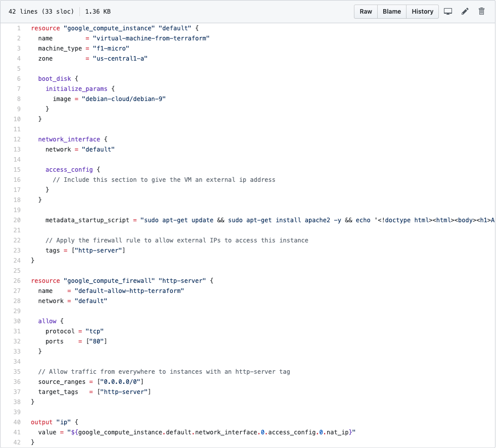View the Raw file contents
496x448 pixels.
pos(365,11)
